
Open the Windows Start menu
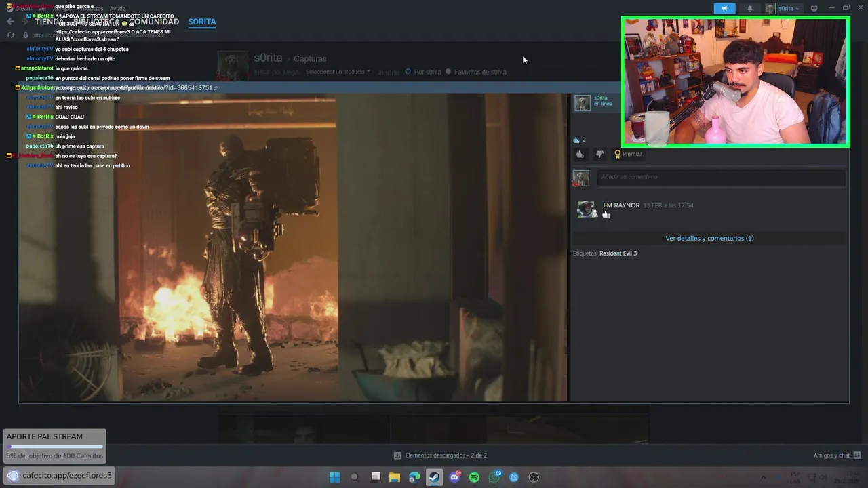tap(334, 477)
